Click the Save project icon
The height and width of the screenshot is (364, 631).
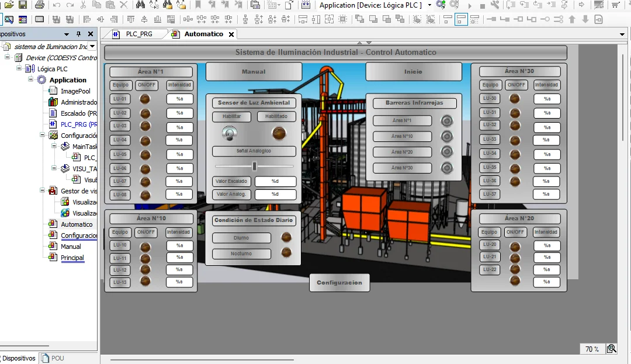coord(23,5)
